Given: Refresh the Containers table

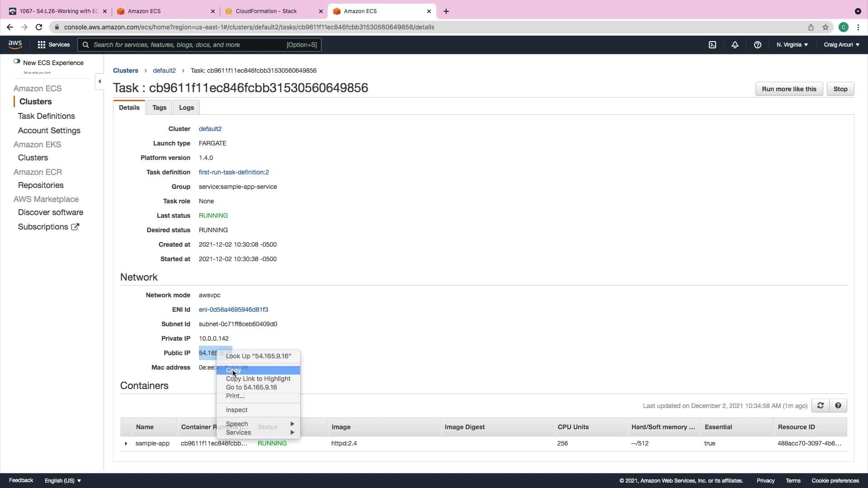Looking at the screenshot, I should tap(821, 406).
